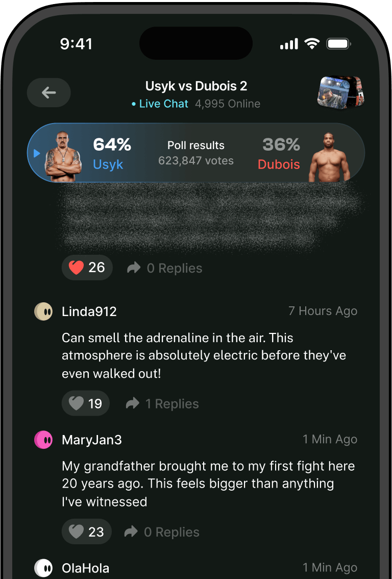Open the event photo stack thumbnail
Image resolution: width=392 pixels, height=579 pixels.
(339, 92)
